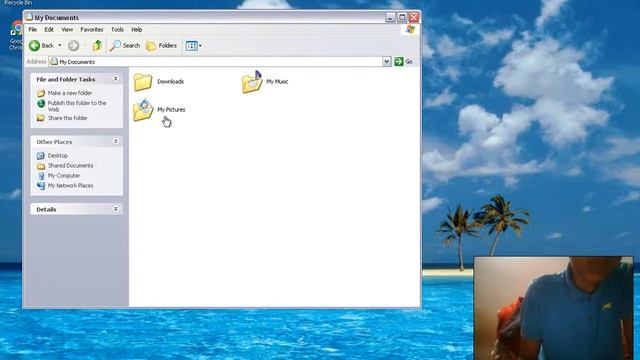Click the My Music label

tap(277, 82)
